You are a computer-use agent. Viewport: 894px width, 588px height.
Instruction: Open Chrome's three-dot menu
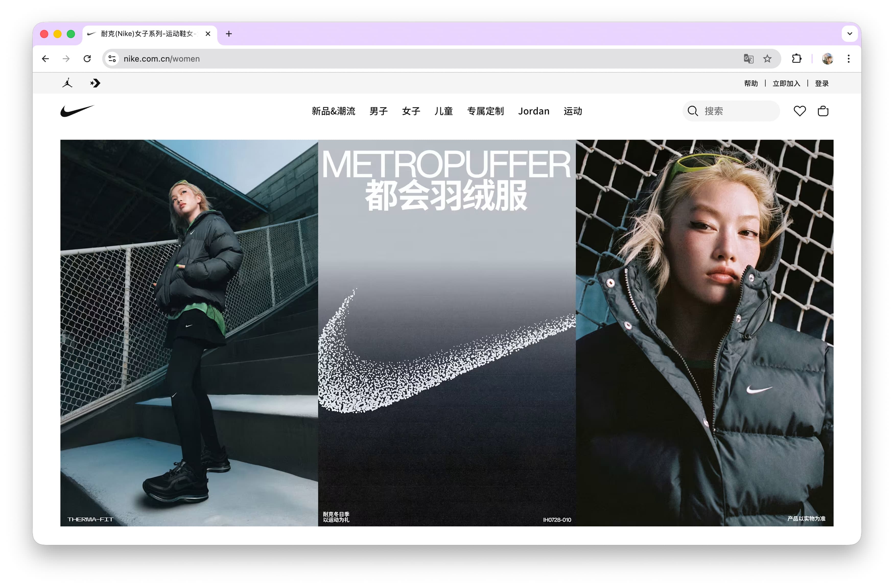point(849,59)
